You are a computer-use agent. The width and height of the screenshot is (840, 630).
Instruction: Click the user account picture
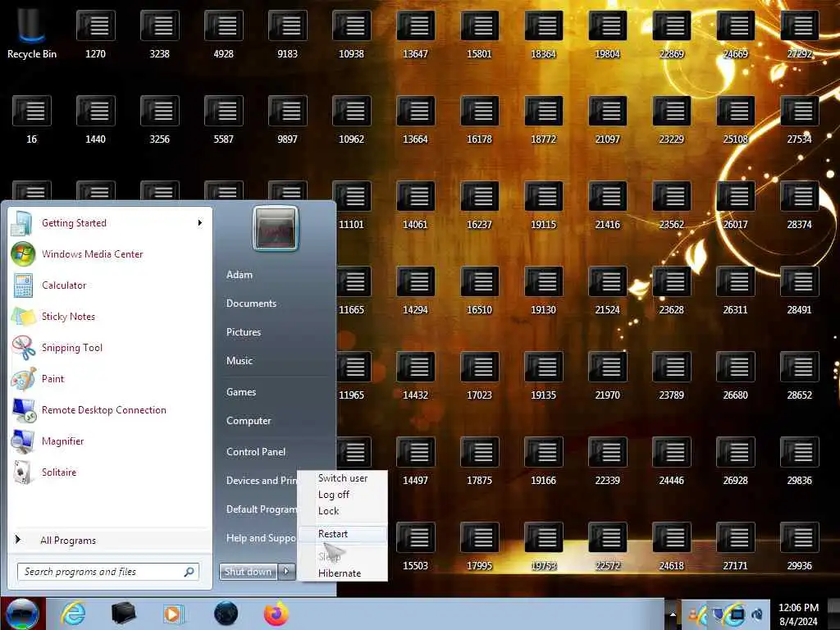coord(276,228)
